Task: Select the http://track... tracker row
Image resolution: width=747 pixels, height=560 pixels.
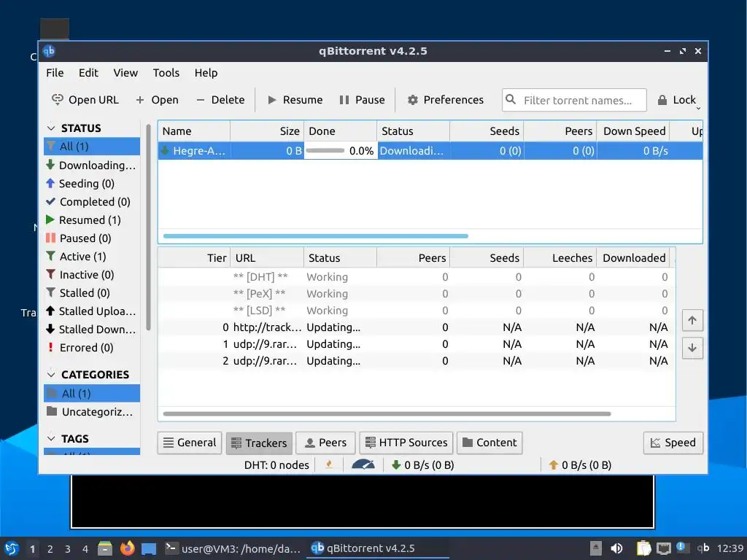Action: click(417, 327)
